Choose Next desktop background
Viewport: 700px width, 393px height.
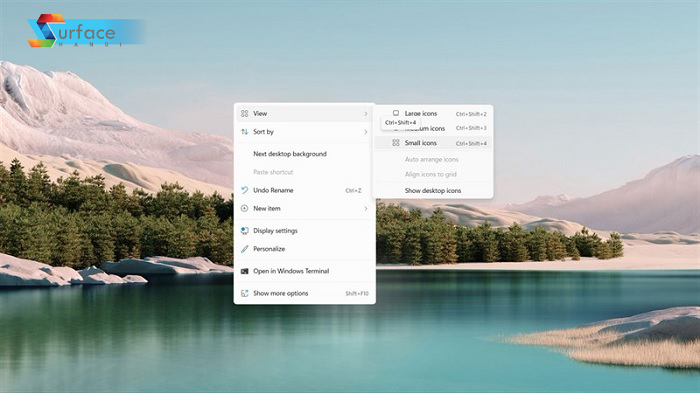coord(304,154)
